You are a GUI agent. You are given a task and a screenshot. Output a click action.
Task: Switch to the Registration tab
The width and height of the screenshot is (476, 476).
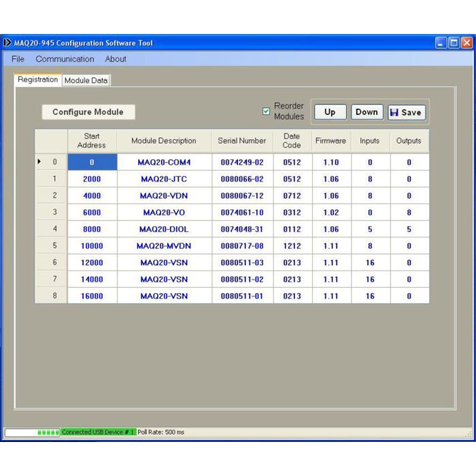(37, 80)
